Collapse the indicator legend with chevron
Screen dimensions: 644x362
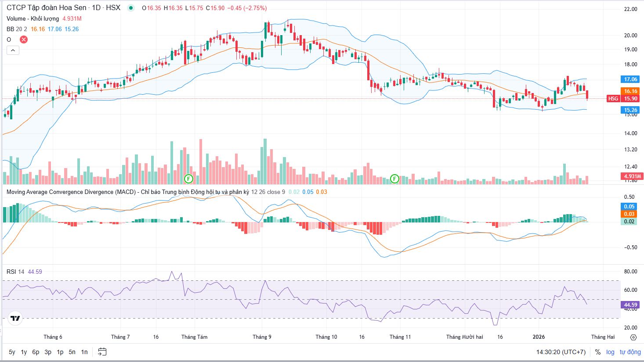click(x=13, y=50)
